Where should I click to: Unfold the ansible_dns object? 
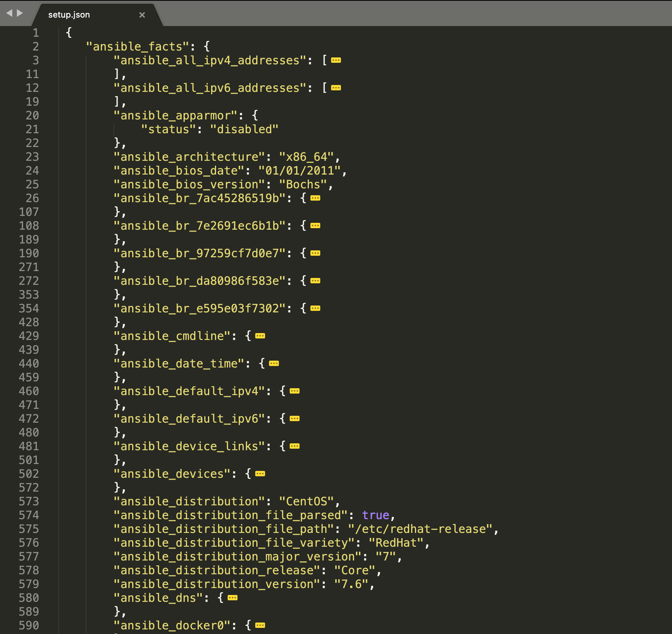[232, 597]
